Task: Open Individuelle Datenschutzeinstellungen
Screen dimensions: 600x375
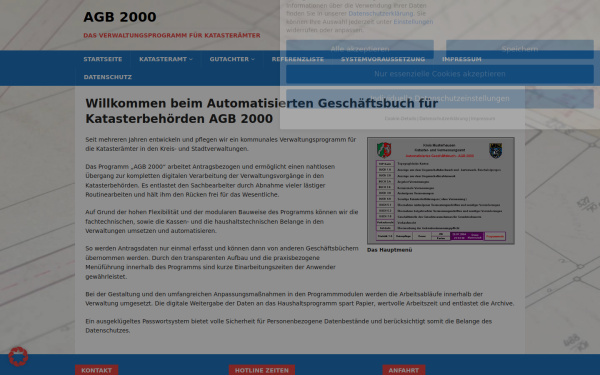Action: [440, 98]
